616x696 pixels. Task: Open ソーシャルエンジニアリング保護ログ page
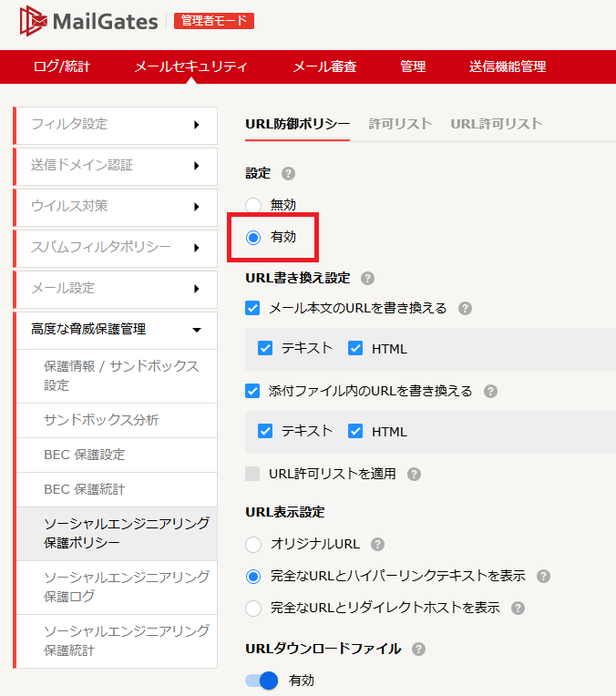117,588
